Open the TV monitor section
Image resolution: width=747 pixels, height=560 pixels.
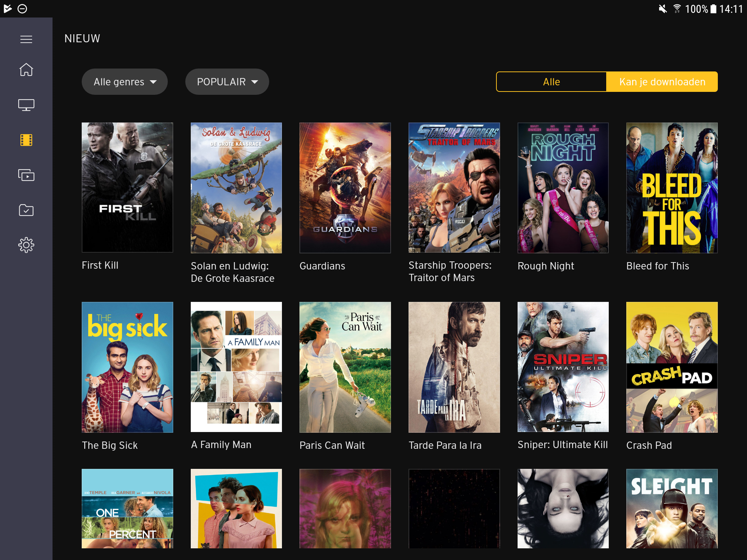(x=26, y=105)
